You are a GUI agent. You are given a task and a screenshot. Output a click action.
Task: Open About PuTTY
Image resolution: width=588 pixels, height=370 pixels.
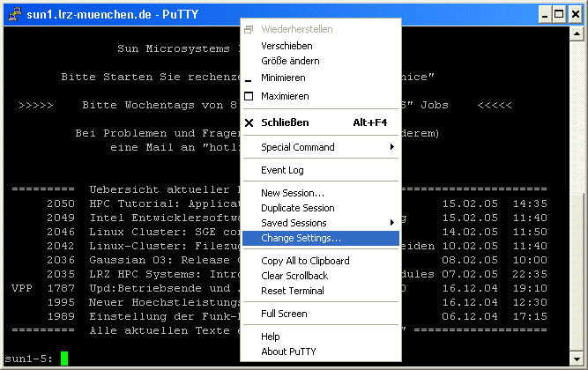coord(321,351)
